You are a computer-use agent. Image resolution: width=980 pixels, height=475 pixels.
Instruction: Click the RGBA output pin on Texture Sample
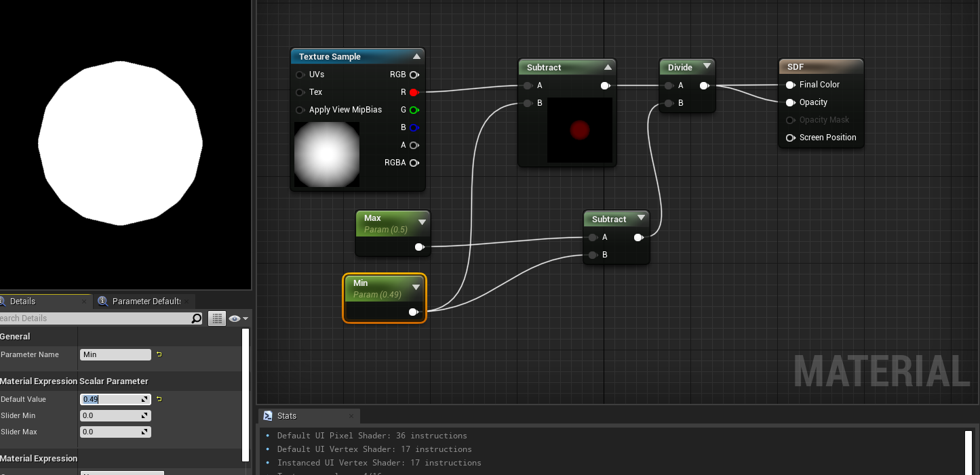tap(414, 163)
